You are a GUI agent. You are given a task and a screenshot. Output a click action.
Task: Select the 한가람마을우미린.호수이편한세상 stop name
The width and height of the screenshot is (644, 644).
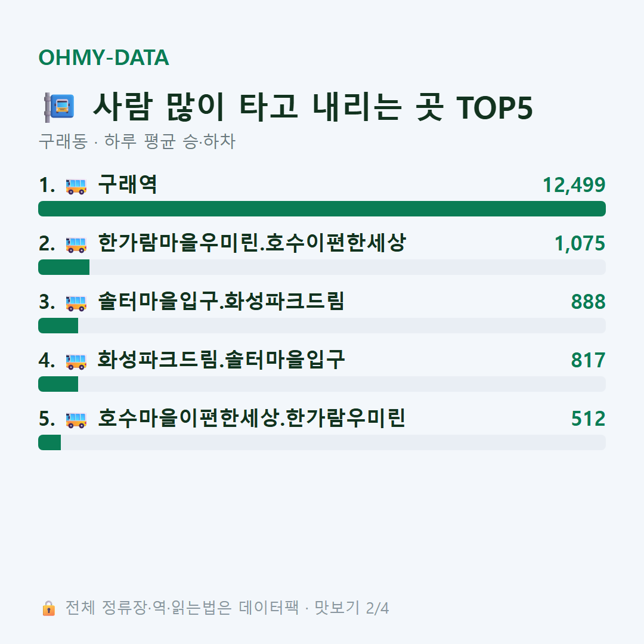252,243
